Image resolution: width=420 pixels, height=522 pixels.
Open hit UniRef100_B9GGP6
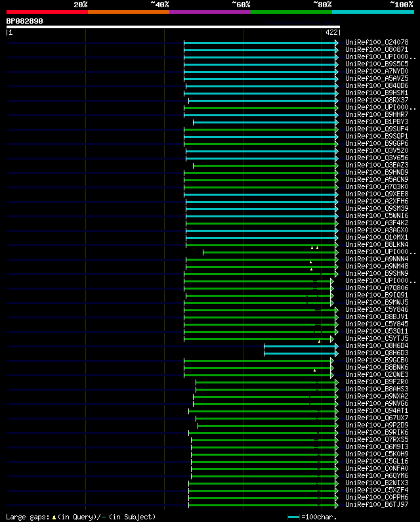pyautogui.click(x=377, y=144)
